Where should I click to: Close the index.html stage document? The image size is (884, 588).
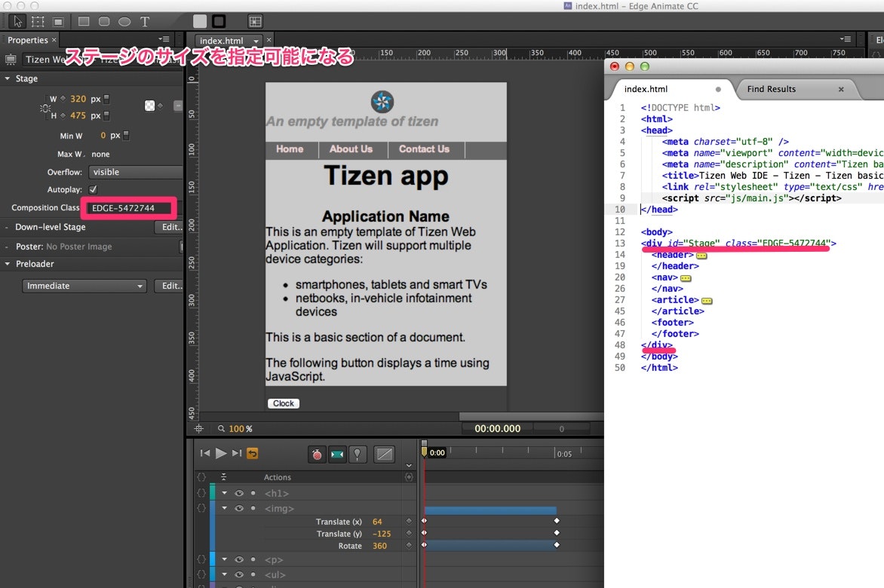(269, 40)
